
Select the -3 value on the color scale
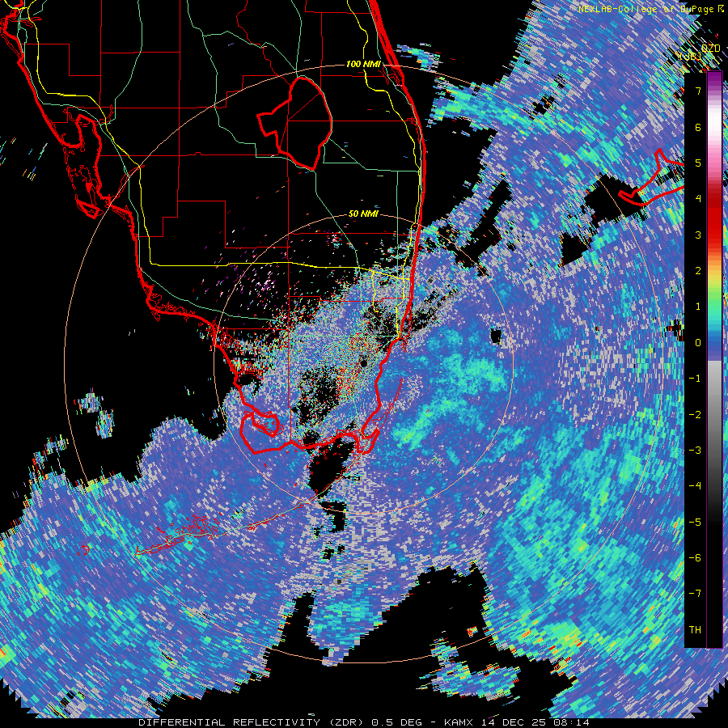click(695, 450)
